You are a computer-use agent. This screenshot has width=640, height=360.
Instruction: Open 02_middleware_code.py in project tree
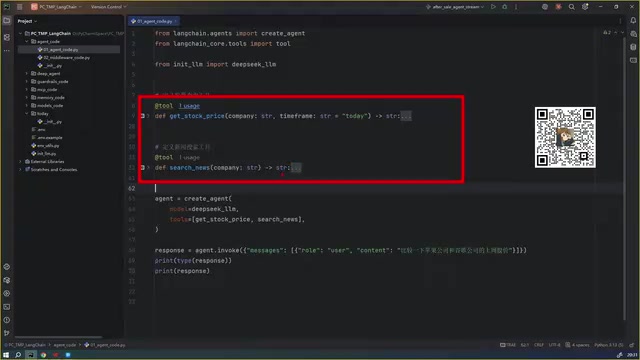pyautogui.click(x=63, y=58)
